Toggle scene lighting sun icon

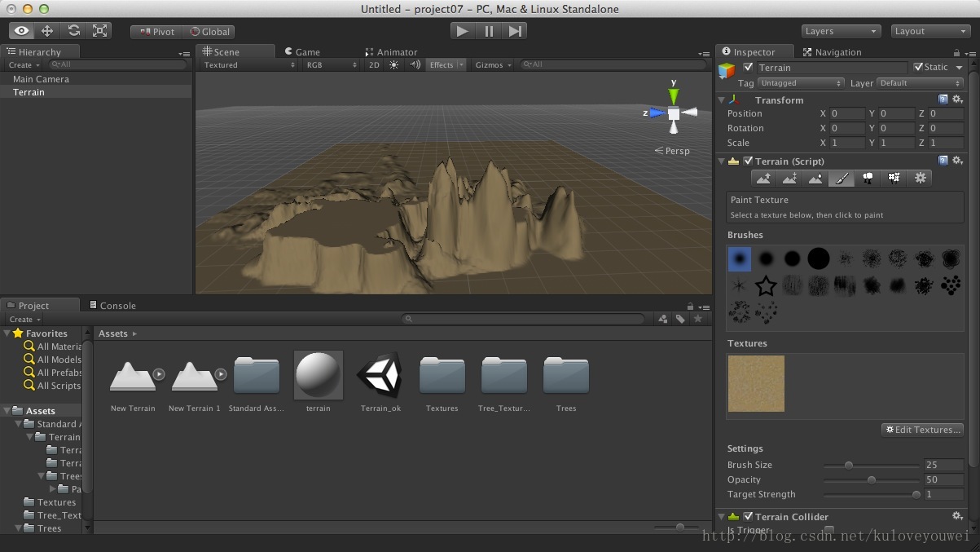(x=394, y=64)
